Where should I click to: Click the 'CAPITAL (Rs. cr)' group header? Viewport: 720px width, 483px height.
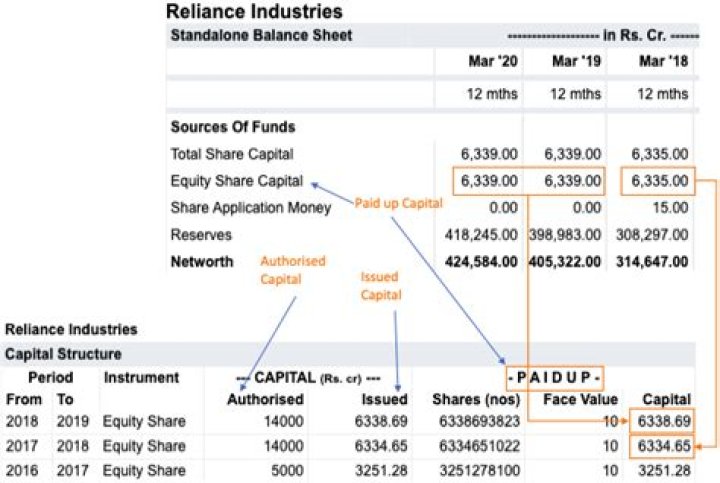(308, 378)
